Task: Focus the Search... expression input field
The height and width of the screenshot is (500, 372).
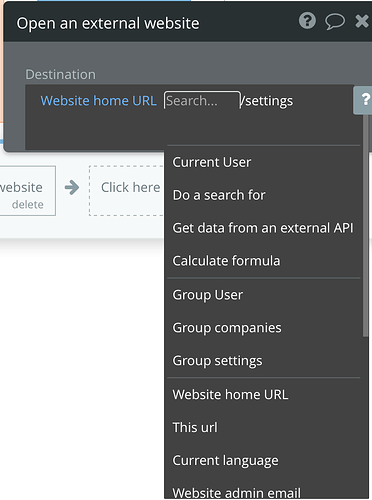Action: [202, 100]
